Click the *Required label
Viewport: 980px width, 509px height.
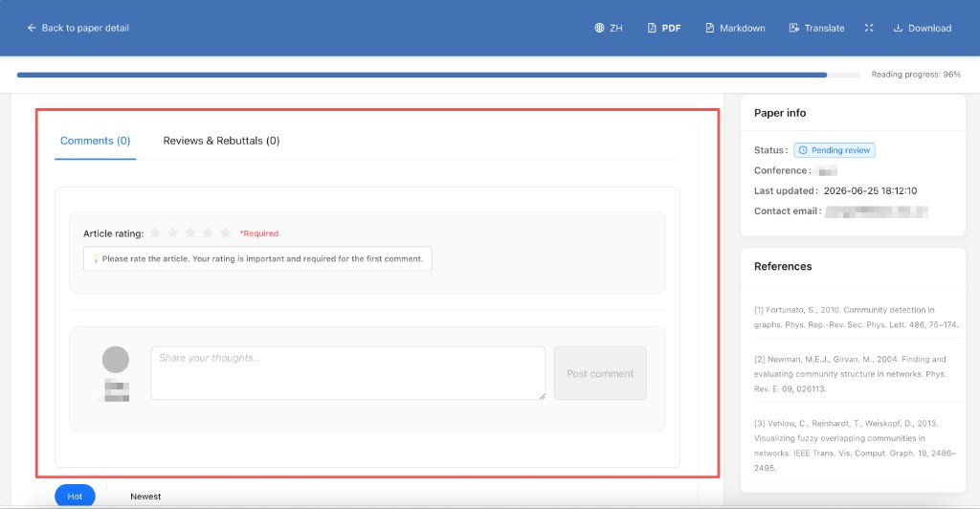258,233
